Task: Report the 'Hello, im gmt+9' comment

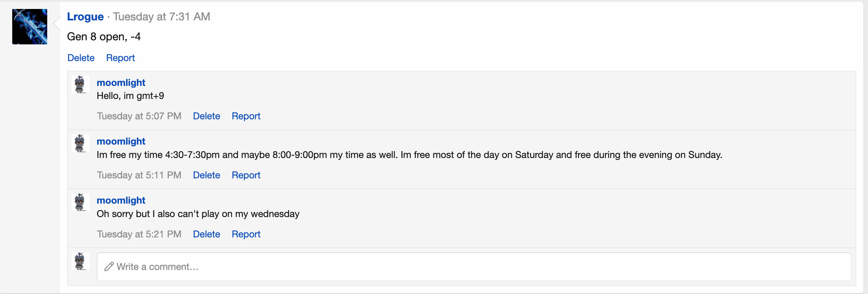Action: click(246, 116)
